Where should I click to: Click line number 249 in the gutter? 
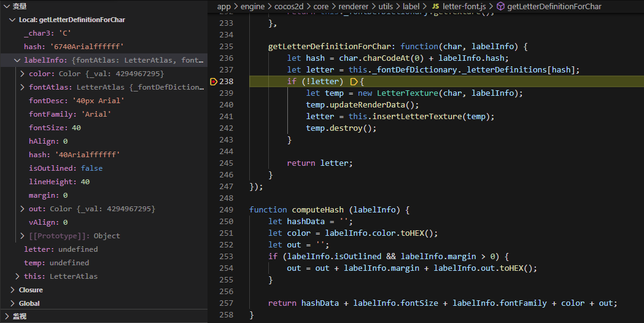(227, 210)
